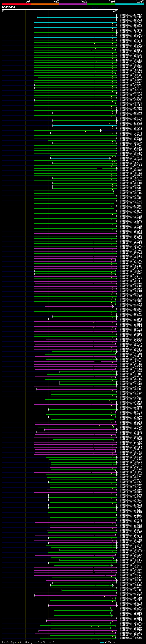
Task: Open the UniRef100_B9IFX8 hit link
Action: [131, 20]
